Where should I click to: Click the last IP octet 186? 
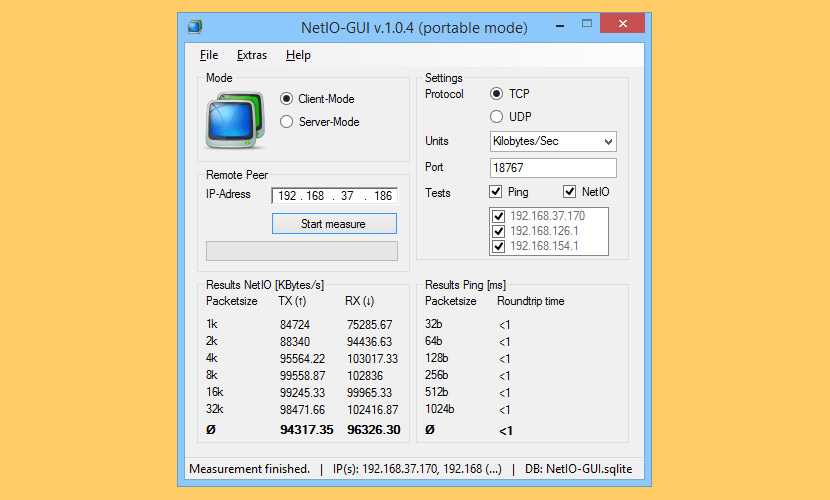[383, 196]
